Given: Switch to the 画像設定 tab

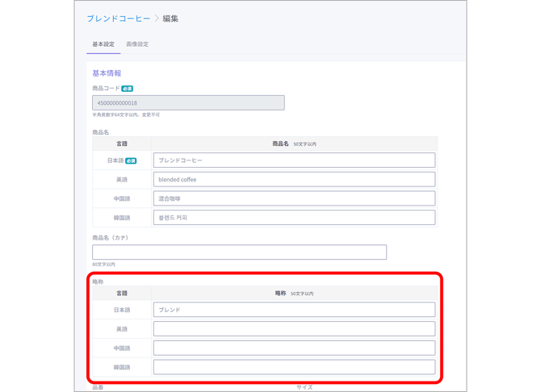Looking at the screenshot, I should (x=137, y=44).
